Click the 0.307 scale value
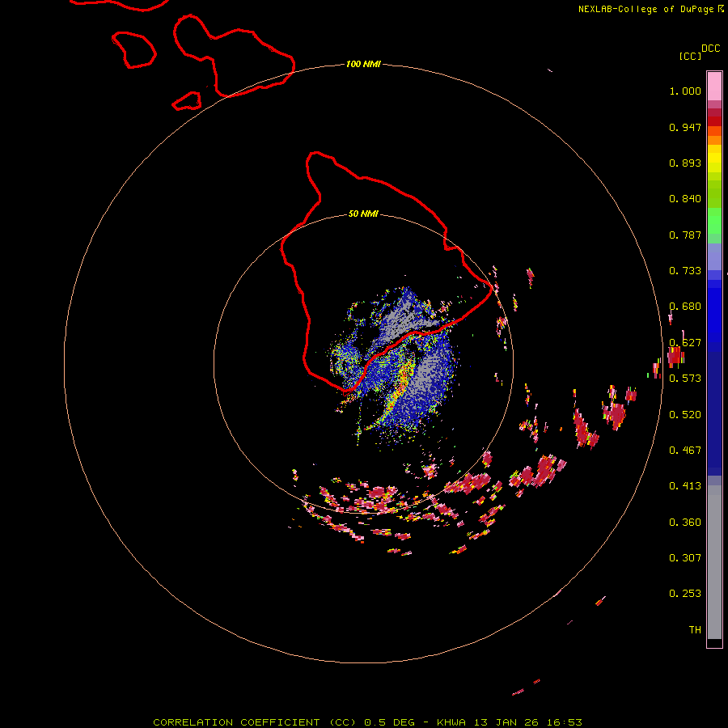 pos(685,558)
